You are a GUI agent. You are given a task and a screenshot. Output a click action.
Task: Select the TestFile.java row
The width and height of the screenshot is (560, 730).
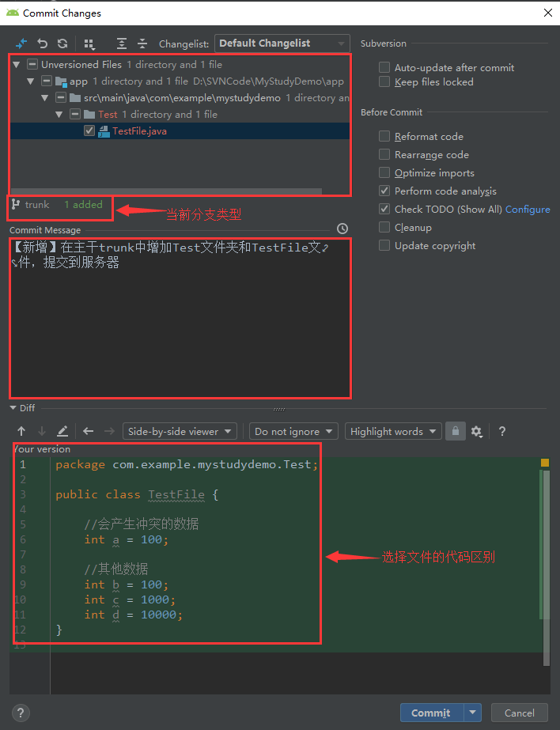(x=180, y=130)
